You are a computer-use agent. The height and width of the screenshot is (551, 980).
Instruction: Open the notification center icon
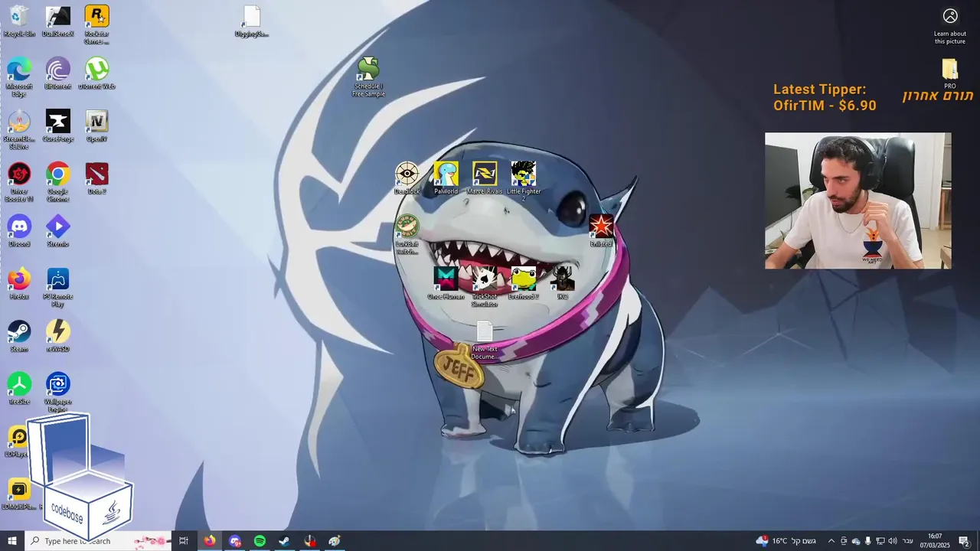tap(964, 541)
